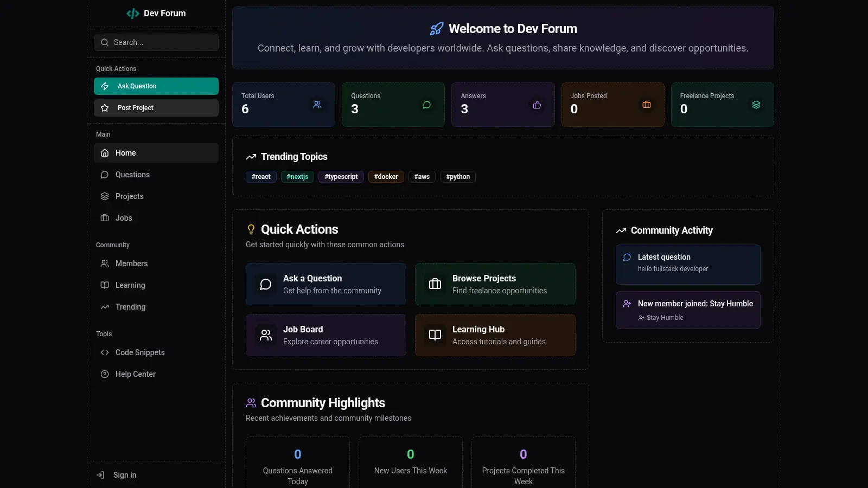This screenshot has width=868, height=488.
Task: Click the people icon beside Members
Action: (x=105, y=264)
